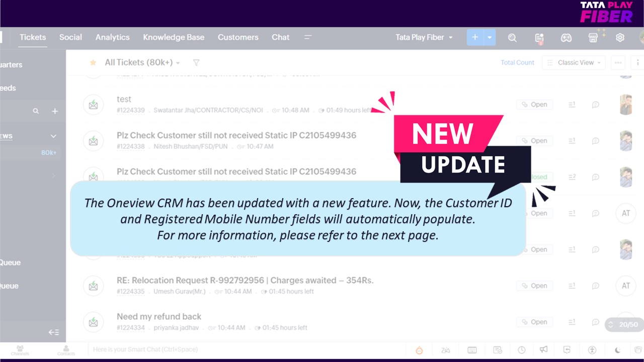Click the 20/50 page counter pill
This screenshot has height=362, width=644.
pos(624,324)
